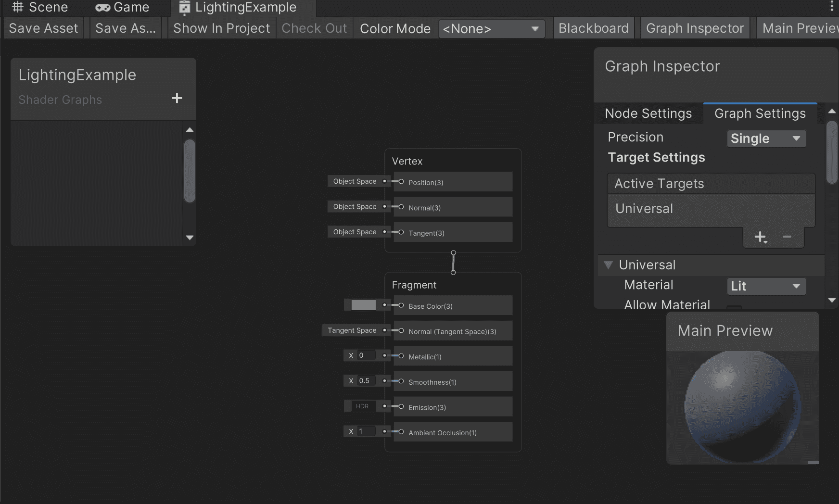Select the Fragment block title

tap(414, 285)
